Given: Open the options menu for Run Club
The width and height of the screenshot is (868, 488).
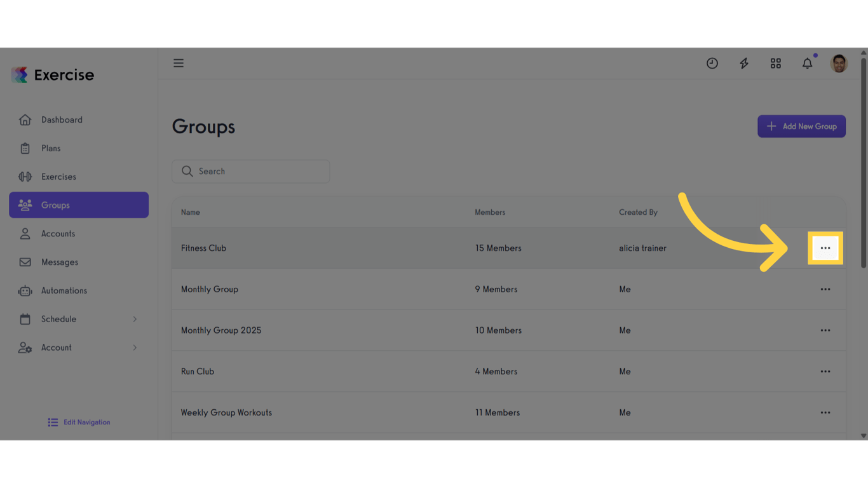Looking at the screenshot, I should [x=825, y=371].
